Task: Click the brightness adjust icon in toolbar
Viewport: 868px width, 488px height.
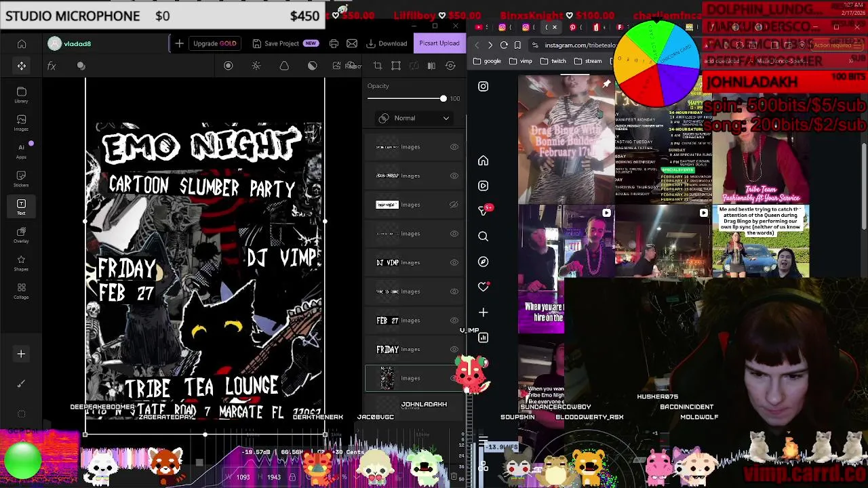Action: point(256,66)
